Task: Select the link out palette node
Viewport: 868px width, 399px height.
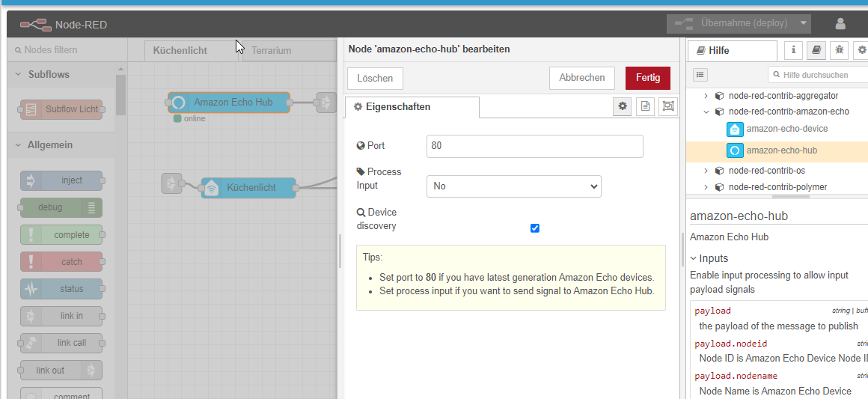Action: 61,371
